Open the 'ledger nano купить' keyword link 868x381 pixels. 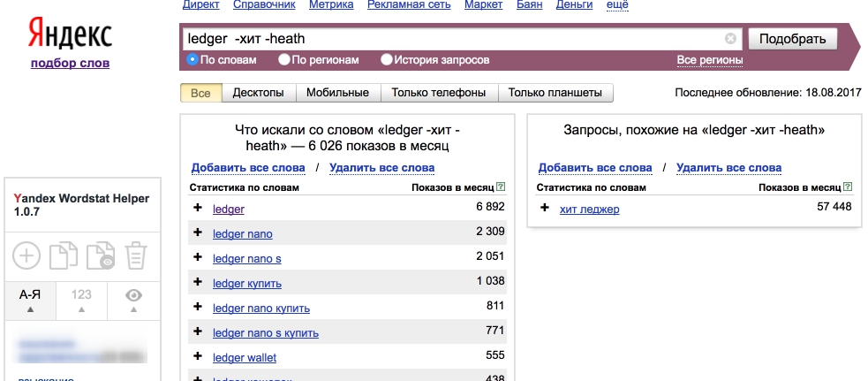[x=261, y=308]
